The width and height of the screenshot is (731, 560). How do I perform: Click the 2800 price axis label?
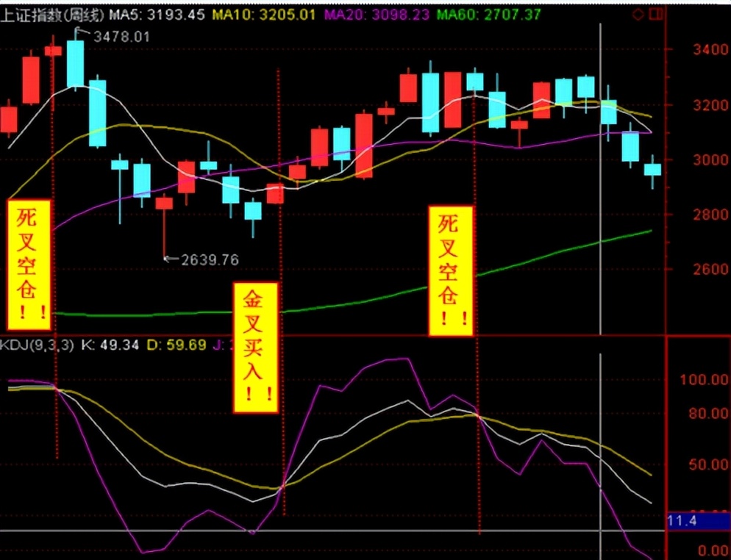click(710, 215)
